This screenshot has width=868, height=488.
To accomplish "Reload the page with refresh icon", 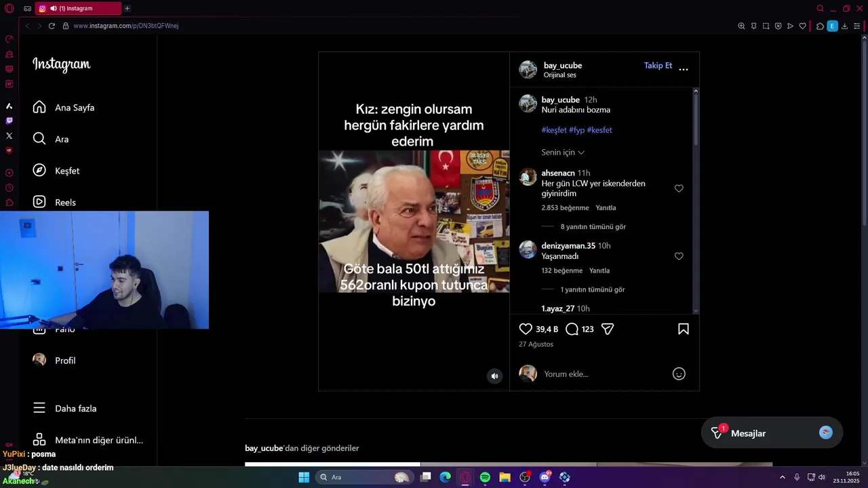I will pyautogui.click(x=52, y=26).
